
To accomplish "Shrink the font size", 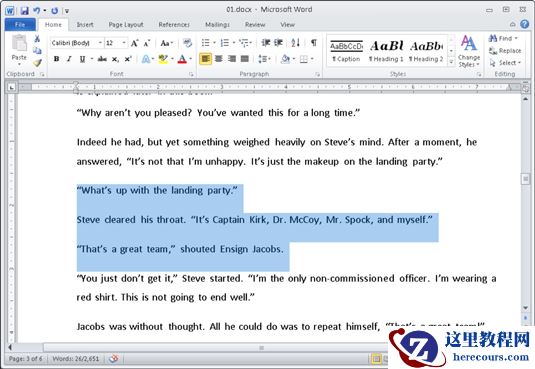I will (147, 43).
